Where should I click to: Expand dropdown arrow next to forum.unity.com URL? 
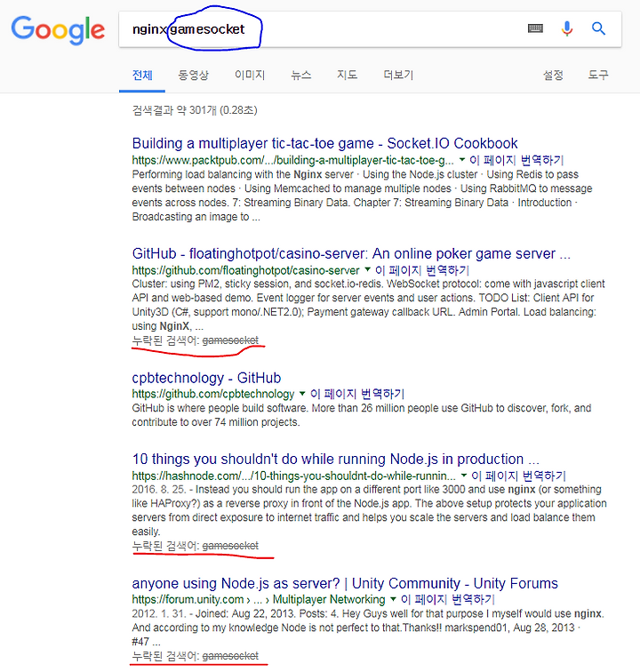pos(393,599)
